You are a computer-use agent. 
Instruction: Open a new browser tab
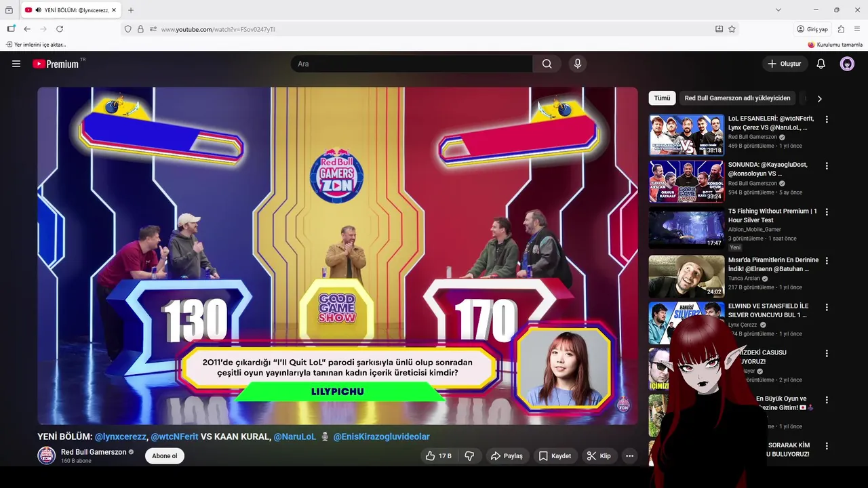[131, 10]
